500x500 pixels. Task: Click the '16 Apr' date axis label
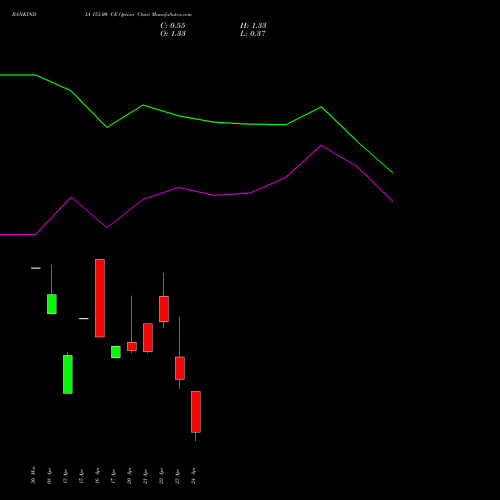[97, 476]
